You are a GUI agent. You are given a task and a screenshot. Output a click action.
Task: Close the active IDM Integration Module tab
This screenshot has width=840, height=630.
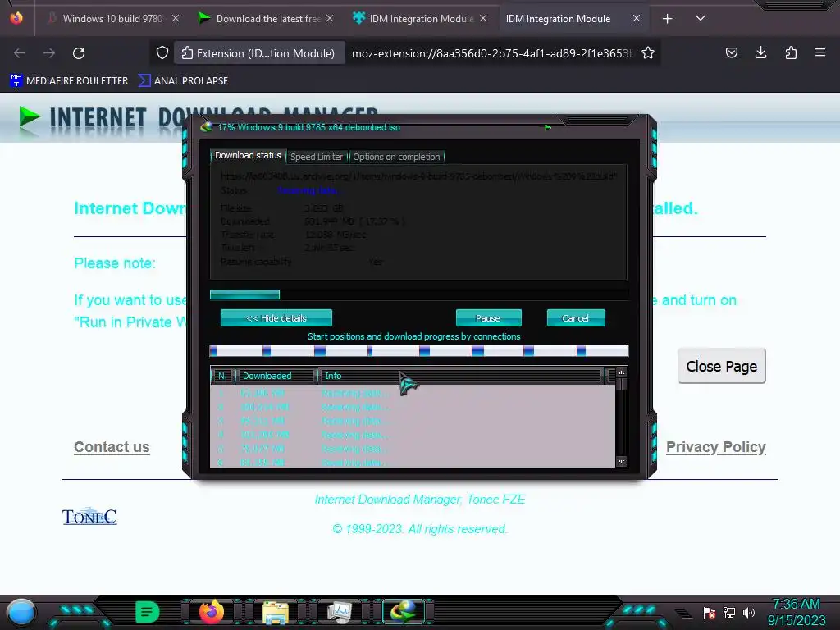pyautogui.click(x=637, y=19)
